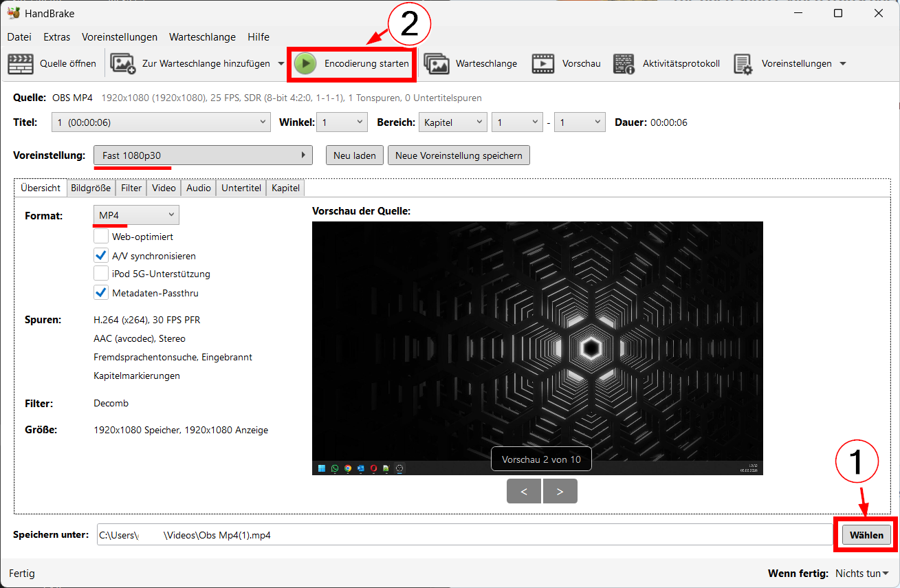
Task: Expand the Titel dropdown list
Action: point(161,122)
